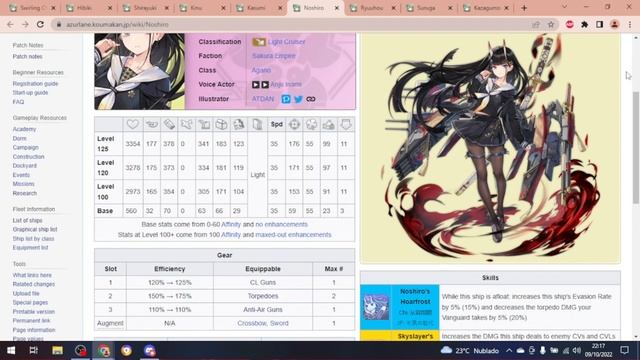Viewport: 640px width, 360px height.
Task: Open Equipment list in sidebar
Action: (x=30, y=248)
